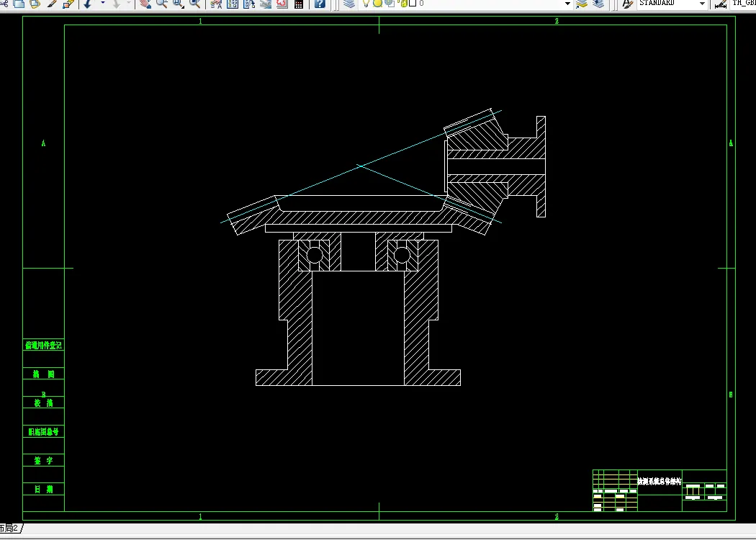756x540 pixels.
Task: Select the left bearing ball circle
Action: (x=315, y=255)
